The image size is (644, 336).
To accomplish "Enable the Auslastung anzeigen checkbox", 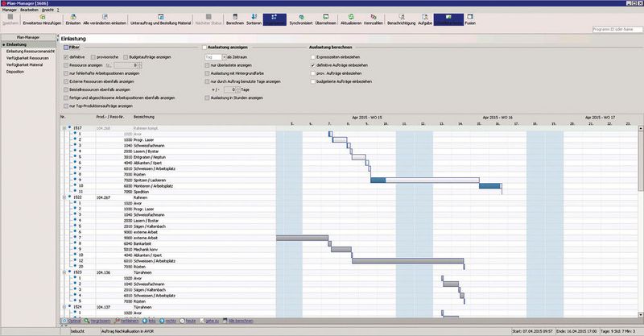I will tap(204, 48).
